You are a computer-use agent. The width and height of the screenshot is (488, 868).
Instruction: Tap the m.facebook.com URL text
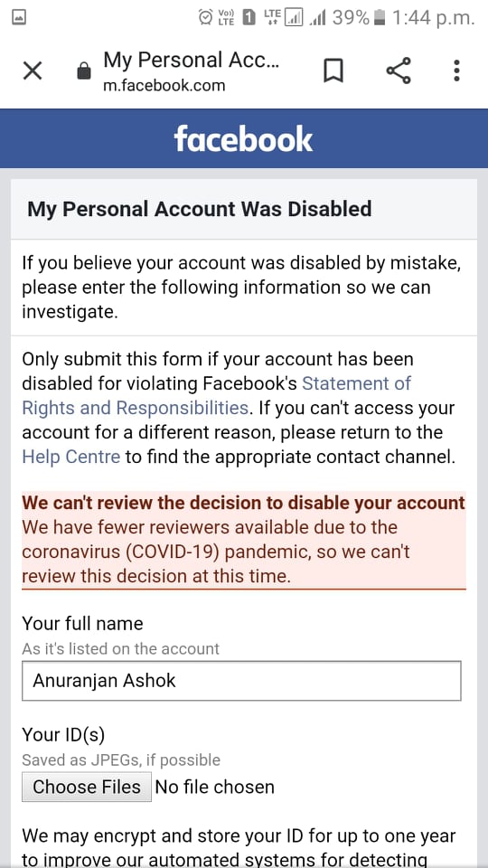click(x=164, y=85)
